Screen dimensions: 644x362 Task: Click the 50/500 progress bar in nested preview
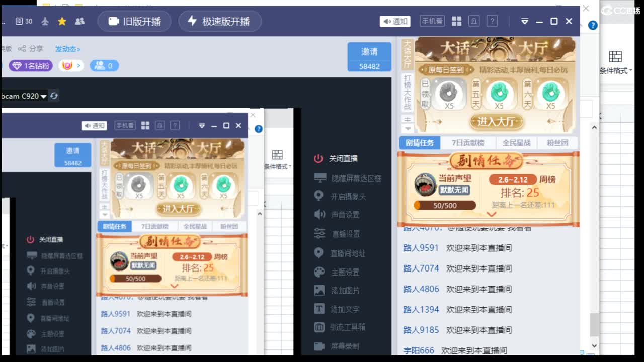coord(135,279)
